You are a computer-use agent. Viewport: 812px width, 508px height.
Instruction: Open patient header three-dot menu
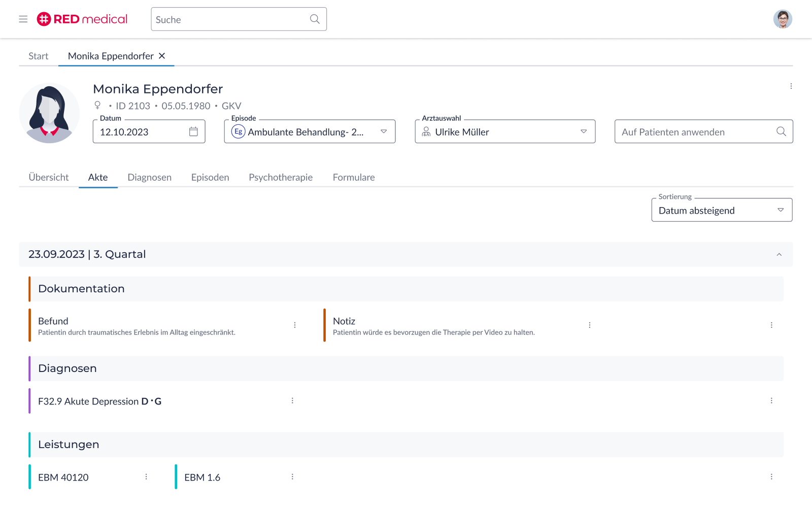[791, 86]
